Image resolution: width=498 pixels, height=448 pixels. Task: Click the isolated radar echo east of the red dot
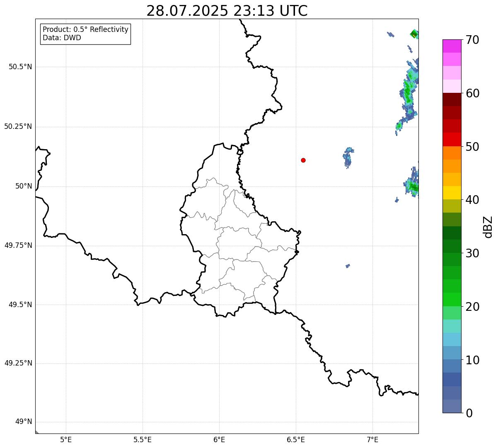348,157
